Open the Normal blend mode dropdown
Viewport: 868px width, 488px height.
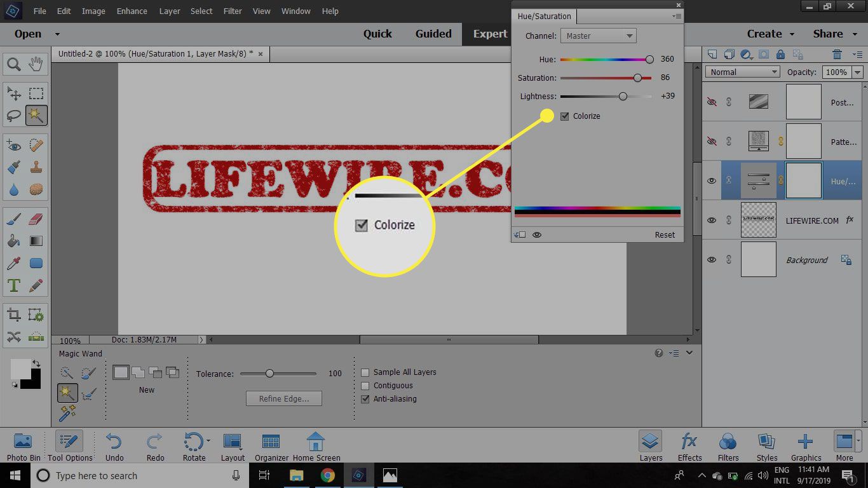pyautogui.click(x=743, y=72)
